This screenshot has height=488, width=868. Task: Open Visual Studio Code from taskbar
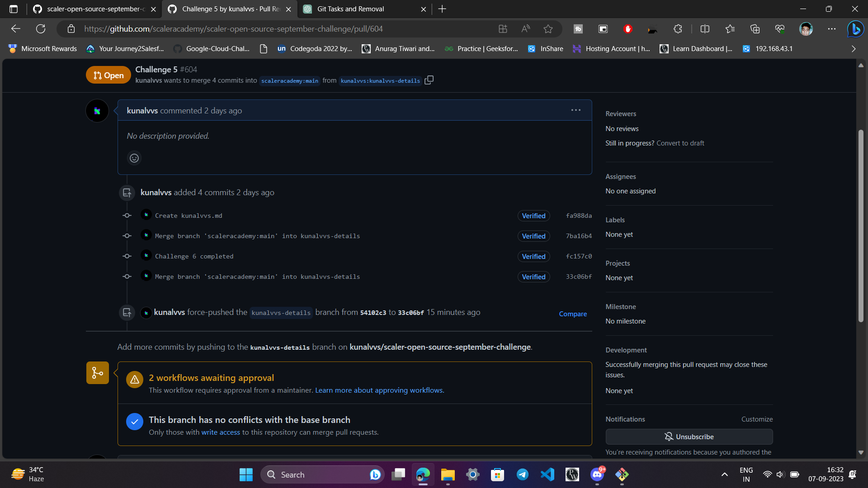(x=547, y=474)
